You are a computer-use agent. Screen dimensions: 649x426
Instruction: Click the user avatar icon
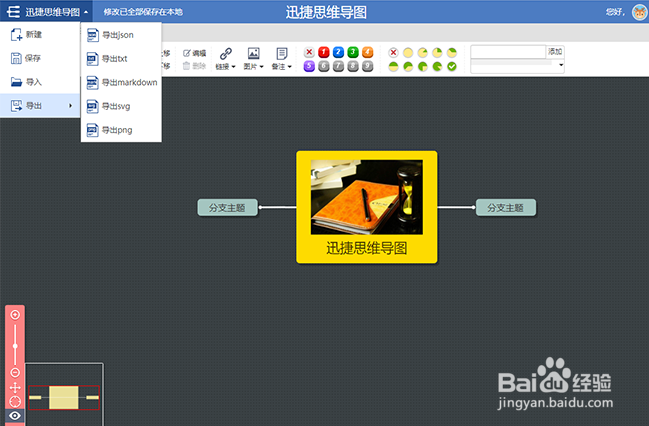point(640,12)
